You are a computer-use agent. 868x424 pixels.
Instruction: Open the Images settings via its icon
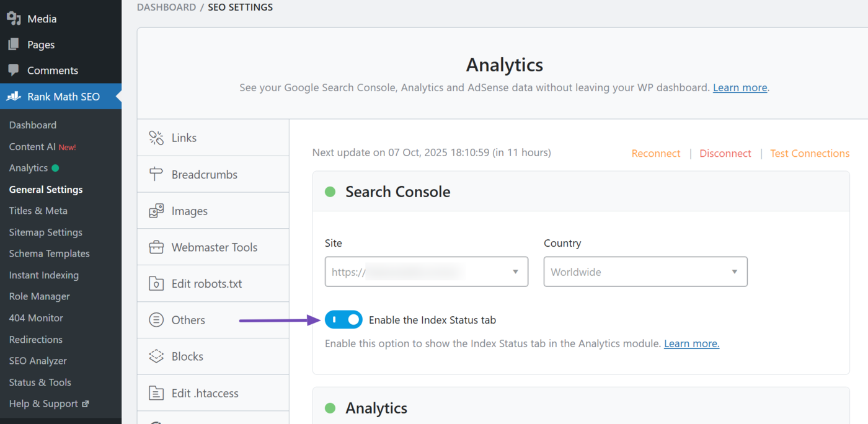click(x=157, y=210)
